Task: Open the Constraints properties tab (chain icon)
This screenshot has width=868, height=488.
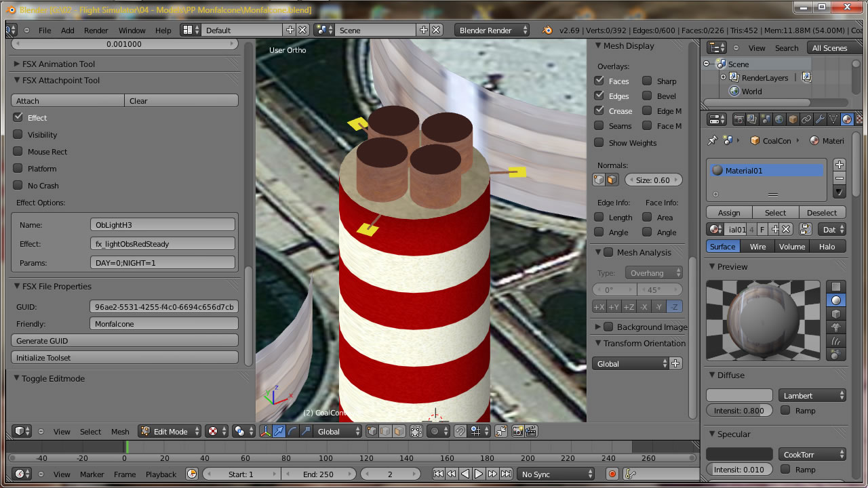Action: (806, 119)
